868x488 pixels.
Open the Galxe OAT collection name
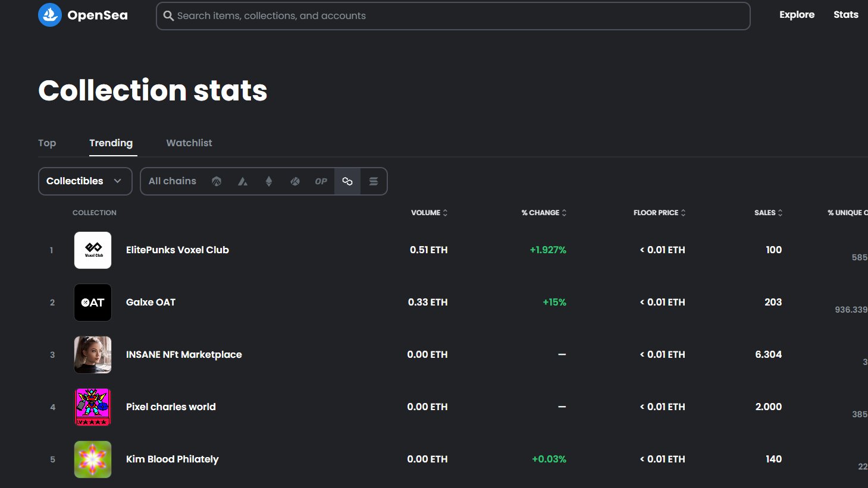151,303
